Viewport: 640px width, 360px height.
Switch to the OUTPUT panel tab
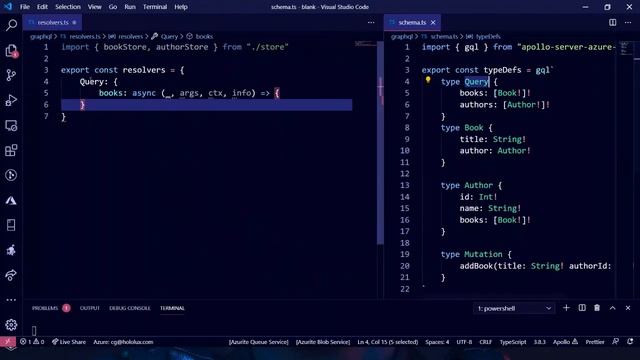(x=89, y=308)
